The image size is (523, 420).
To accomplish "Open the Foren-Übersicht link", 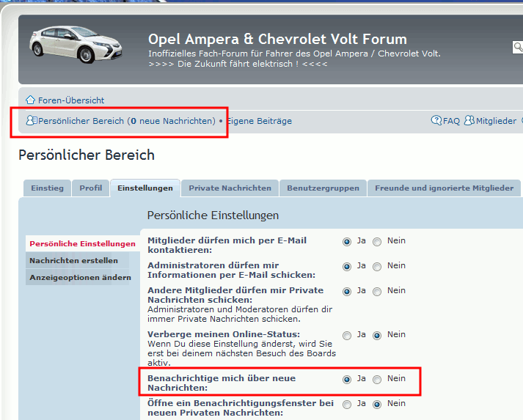I will tap(71, 100).
